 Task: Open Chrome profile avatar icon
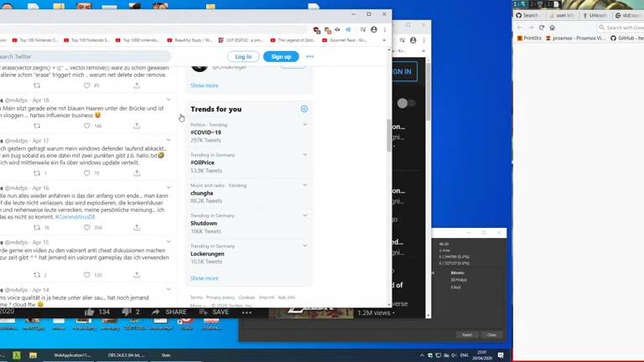coord(374,29)
